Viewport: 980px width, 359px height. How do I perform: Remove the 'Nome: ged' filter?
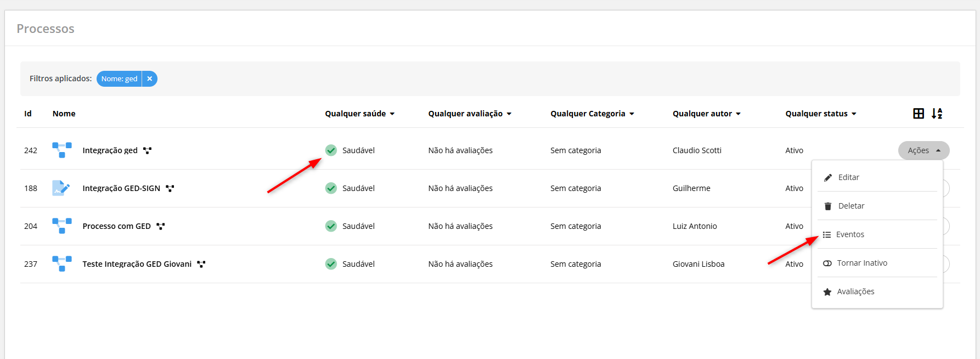click(149, 79)
